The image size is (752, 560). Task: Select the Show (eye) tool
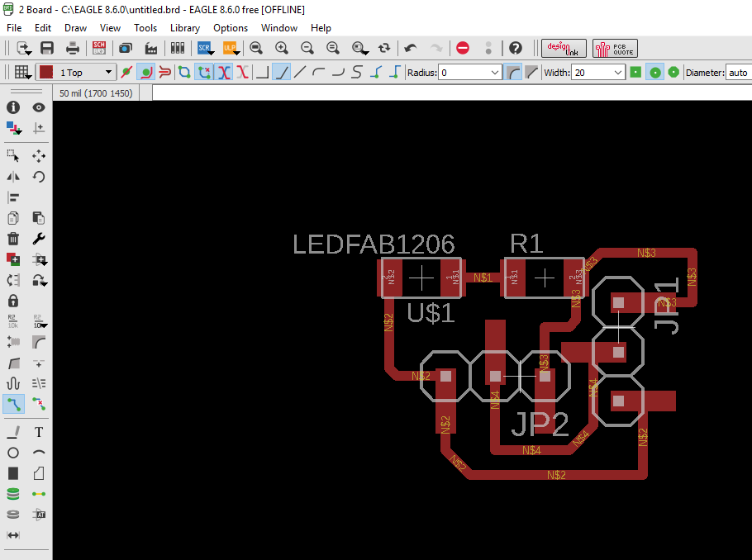click(x=39, y=107)
